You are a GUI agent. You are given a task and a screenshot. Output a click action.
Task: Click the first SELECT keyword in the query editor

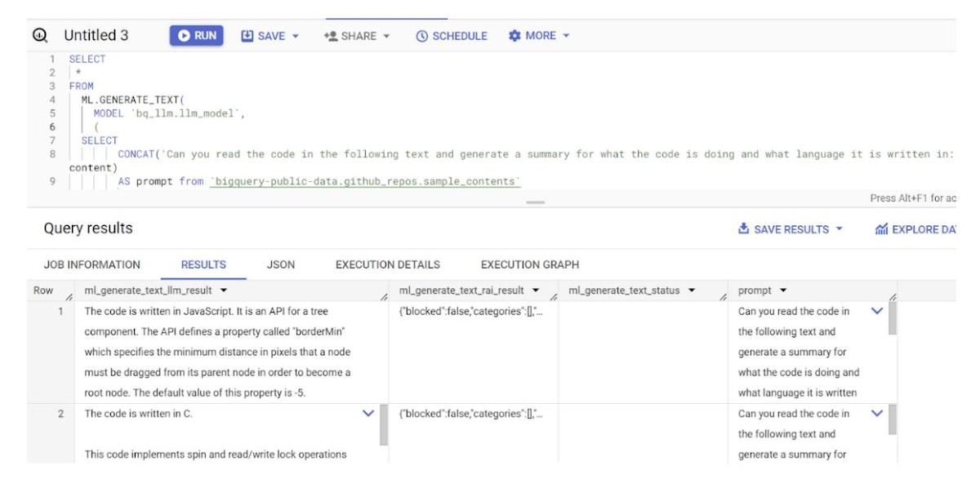click(87, 59)
